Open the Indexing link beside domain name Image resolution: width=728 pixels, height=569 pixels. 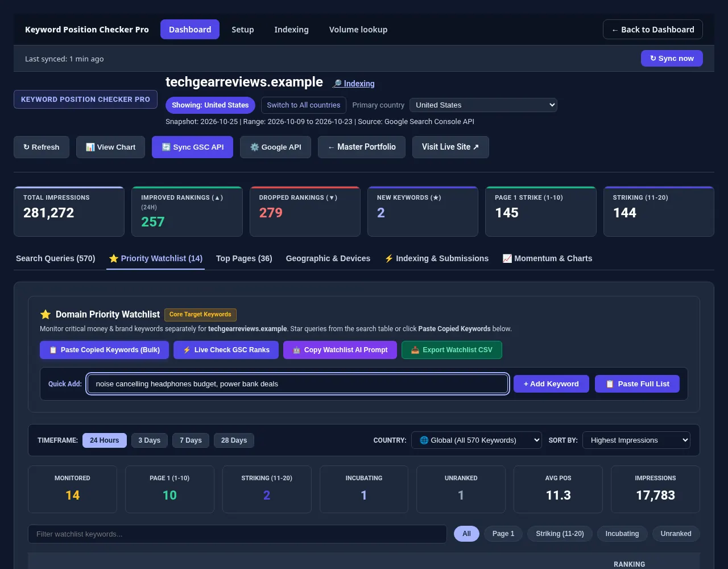[354, 84]
